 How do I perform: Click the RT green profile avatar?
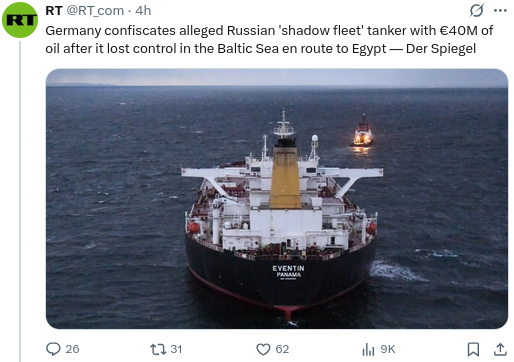20,20
